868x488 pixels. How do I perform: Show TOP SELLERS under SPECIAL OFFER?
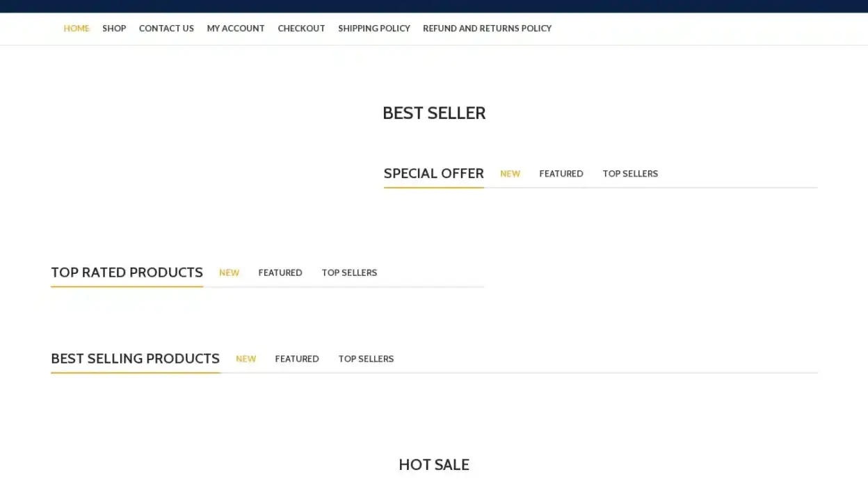tap(630, 174)
